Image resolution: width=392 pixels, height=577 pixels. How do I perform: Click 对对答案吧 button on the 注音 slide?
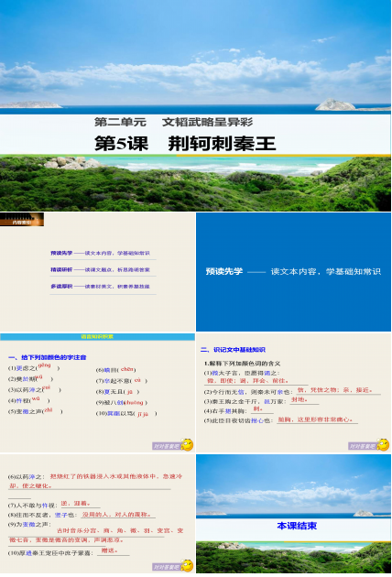click(x=167, y=446)
